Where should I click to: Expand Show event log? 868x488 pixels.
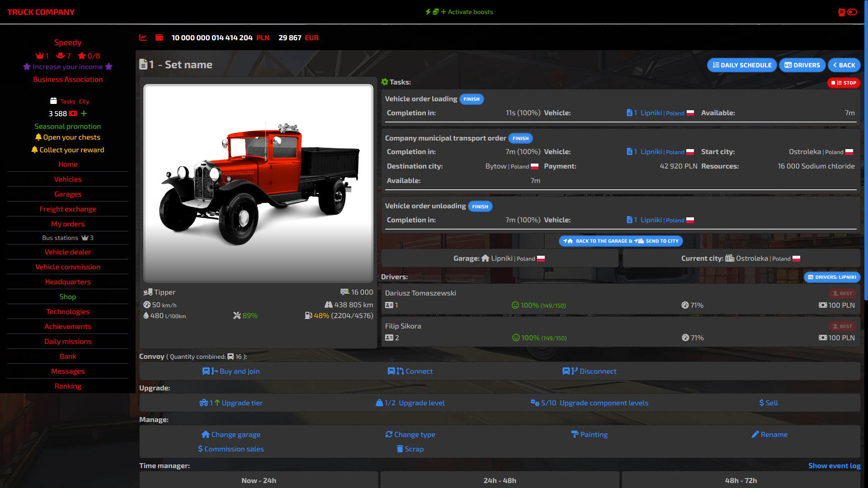834,465
